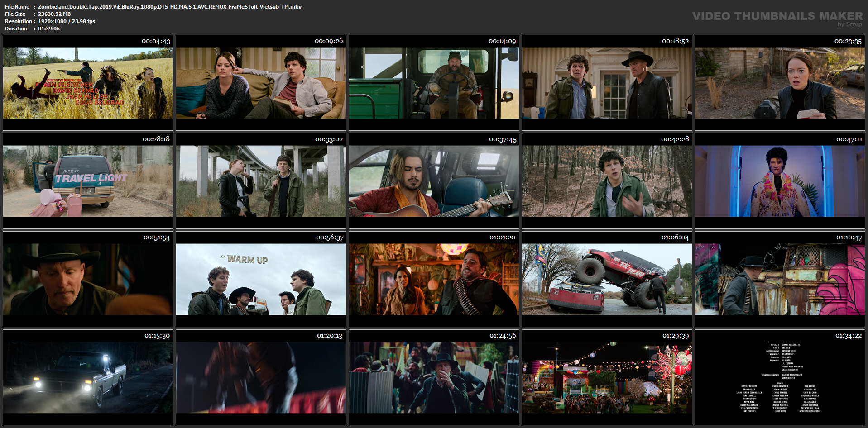Open the Warm Up thumbnail at 00:56:37
Image resolution: width=868 pixels, height=428 pixels.
[261, 279]
